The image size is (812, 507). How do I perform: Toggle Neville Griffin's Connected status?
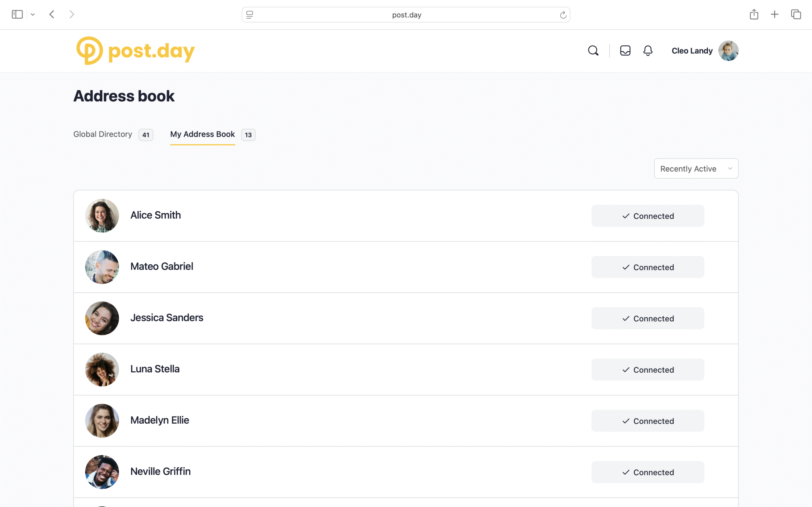point(647,472)
